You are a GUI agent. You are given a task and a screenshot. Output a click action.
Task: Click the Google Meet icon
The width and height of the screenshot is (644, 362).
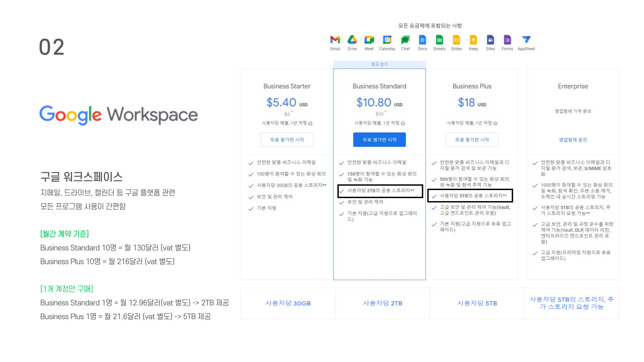[369, 40]
